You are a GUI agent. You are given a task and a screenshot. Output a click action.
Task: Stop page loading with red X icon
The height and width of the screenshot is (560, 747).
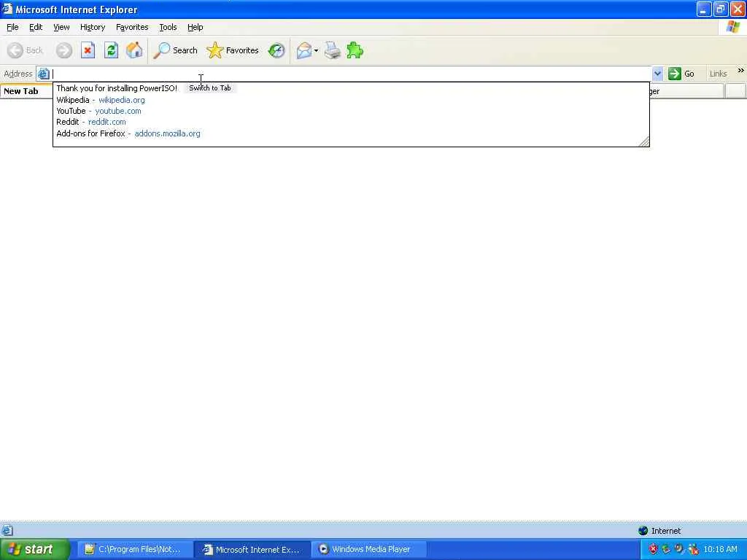point(88,50)
